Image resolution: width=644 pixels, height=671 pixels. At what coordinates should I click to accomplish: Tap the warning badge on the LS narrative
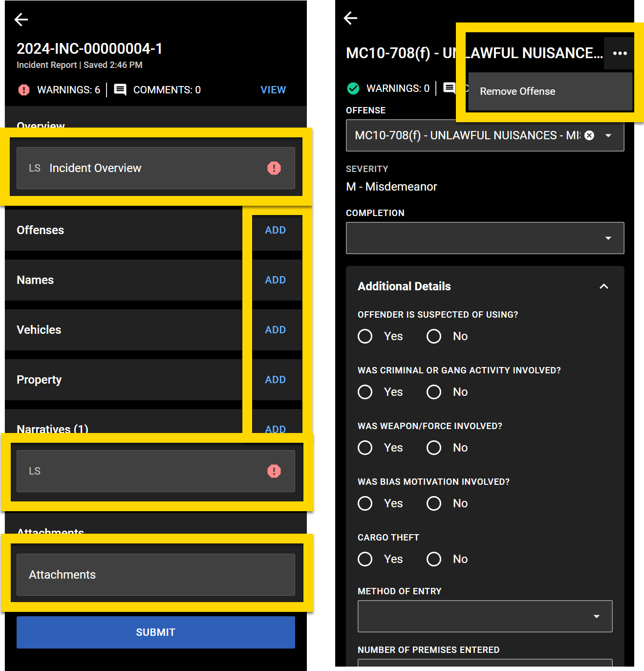coord(274,471)
